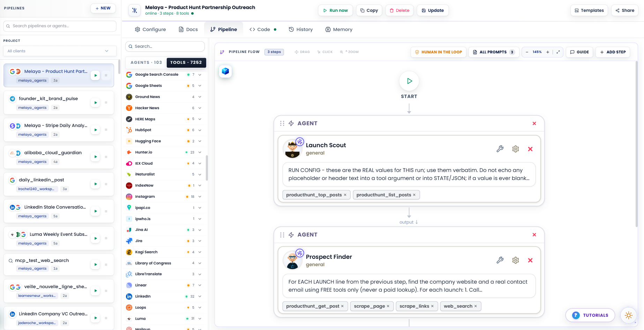The height and width of the screenshot is (330, 644).
Task: Open the GUIDE
Action: (x=579, y=52)
